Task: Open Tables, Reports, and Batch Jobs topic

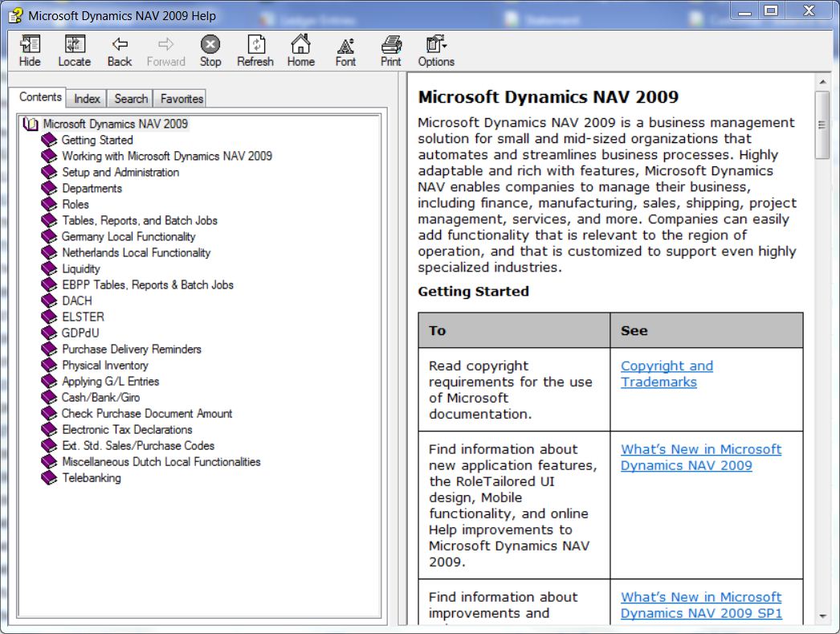Action: click(140, 221)
